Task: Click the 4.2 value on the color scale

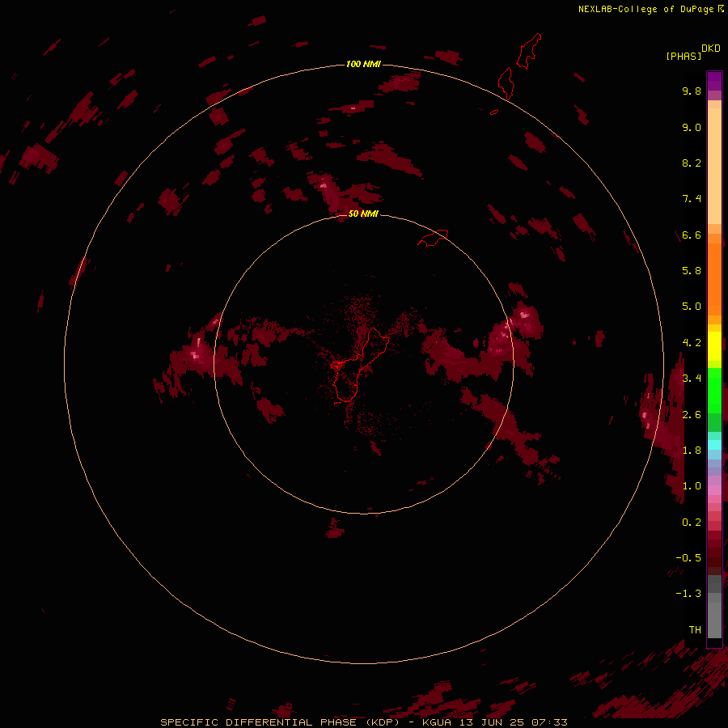Action: pyautogui.click(x=692, y=343)
